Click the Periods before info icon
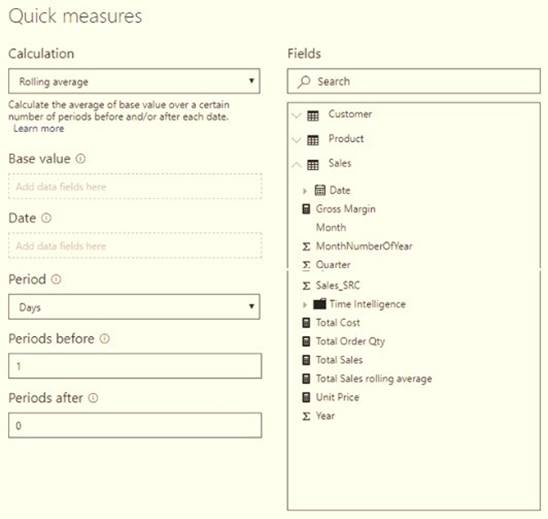The height and width of the screenshot is (519, 548). (104, 339)
